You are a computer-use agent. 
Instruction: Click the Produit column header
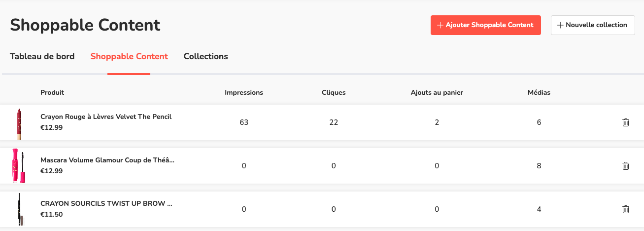52,92
